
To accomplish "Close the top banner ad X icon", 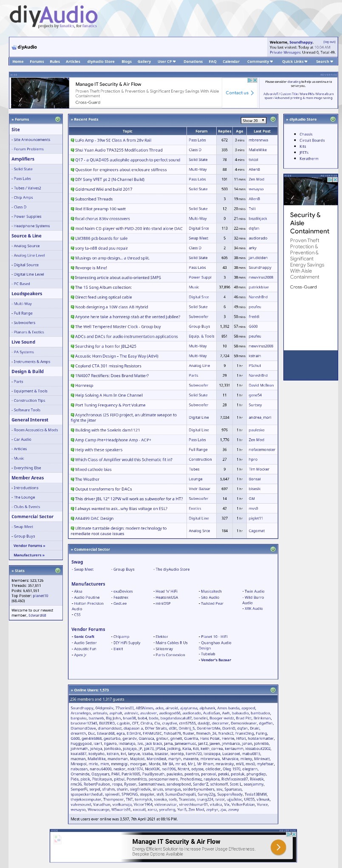I will coord(255,80).
